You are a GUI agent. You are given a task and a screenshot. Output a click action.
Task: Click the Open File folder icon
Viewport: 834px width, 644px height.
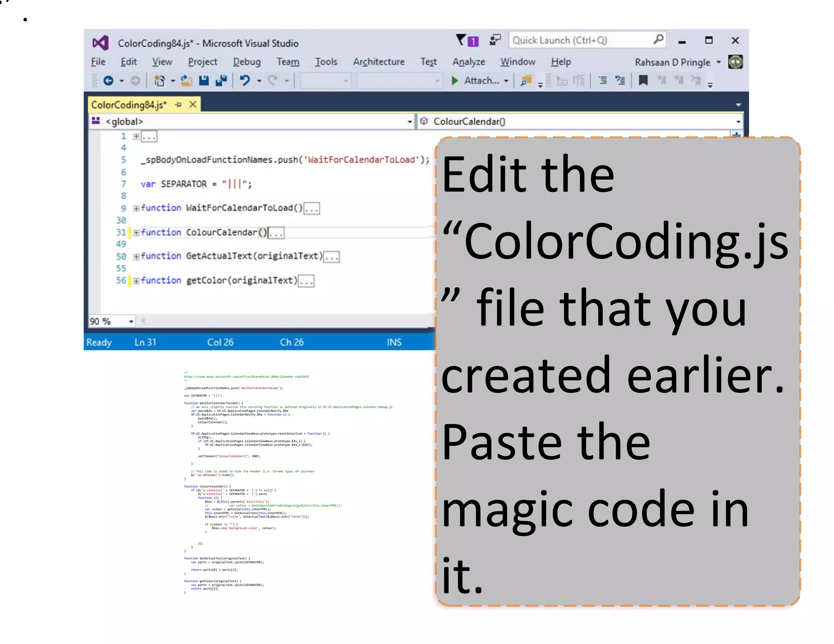pyautogui.click(x=186, y=81)
